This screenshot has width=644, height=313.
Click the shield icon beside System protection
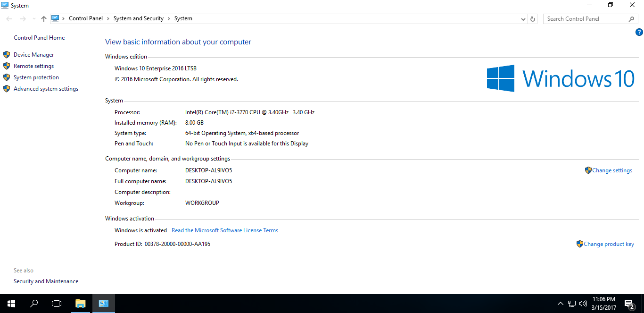tap(7, 77)
